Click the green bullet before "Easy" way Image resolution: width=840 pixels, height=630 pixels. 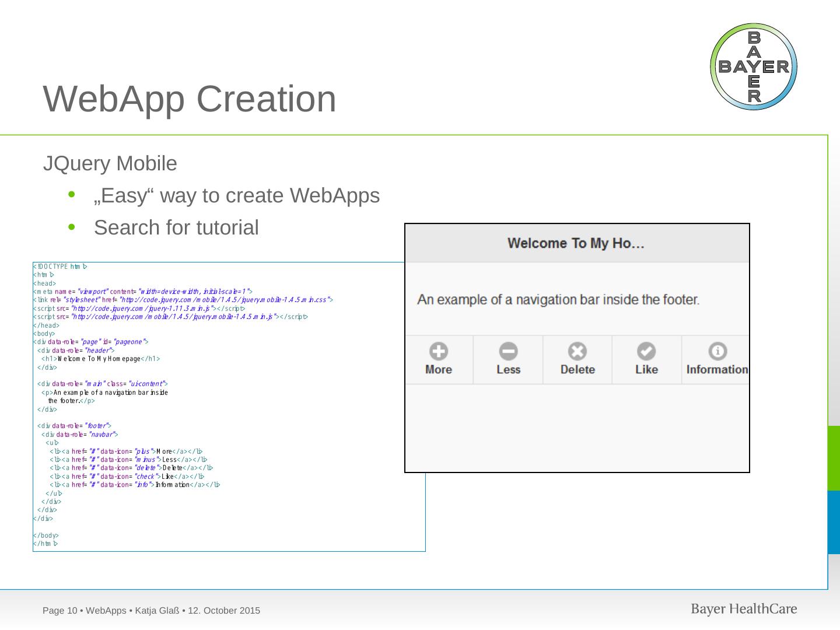point(72,195)
